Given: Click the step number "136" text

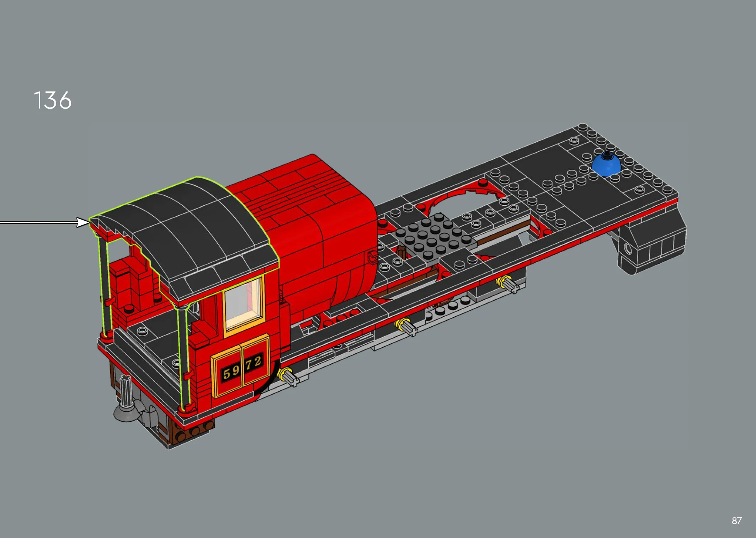Looking at the screenshot, I should 53,100.
